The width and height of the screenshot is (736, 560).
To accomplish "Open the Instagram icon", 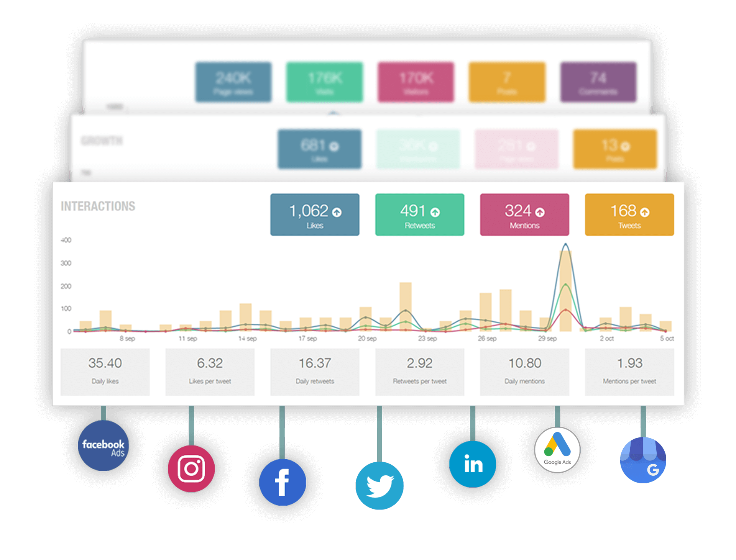I will [x=191, y=469].
